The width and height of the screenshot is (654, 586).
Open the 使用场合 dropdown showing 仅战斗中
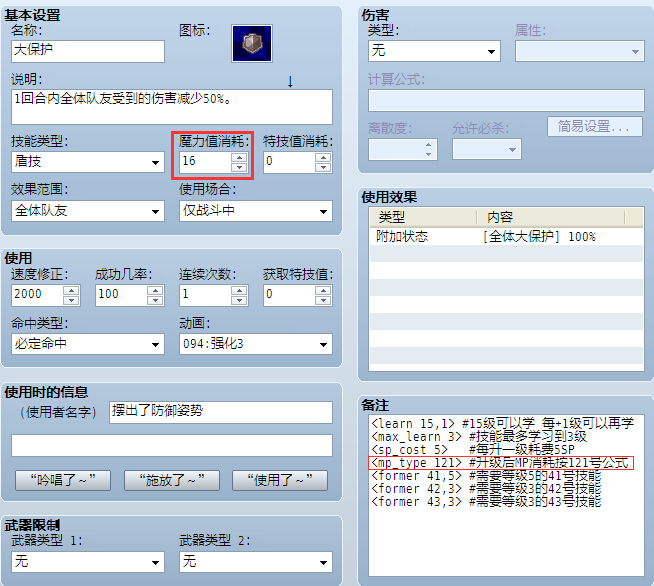(256, 211)
